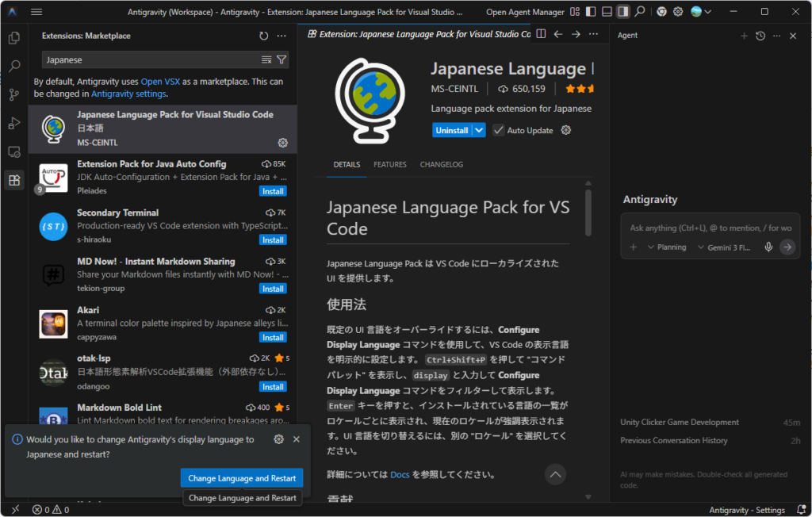Open the Planning mode dropdown

[666, 247]
